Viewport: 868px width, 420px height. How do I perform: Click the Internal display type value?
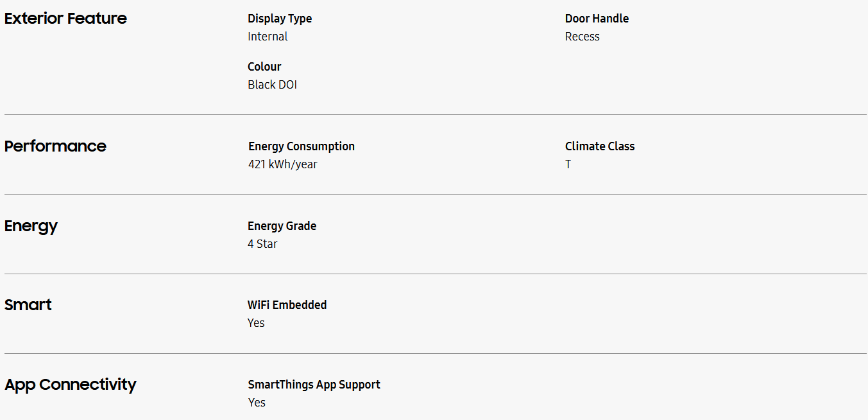click(x=268, y=37)
